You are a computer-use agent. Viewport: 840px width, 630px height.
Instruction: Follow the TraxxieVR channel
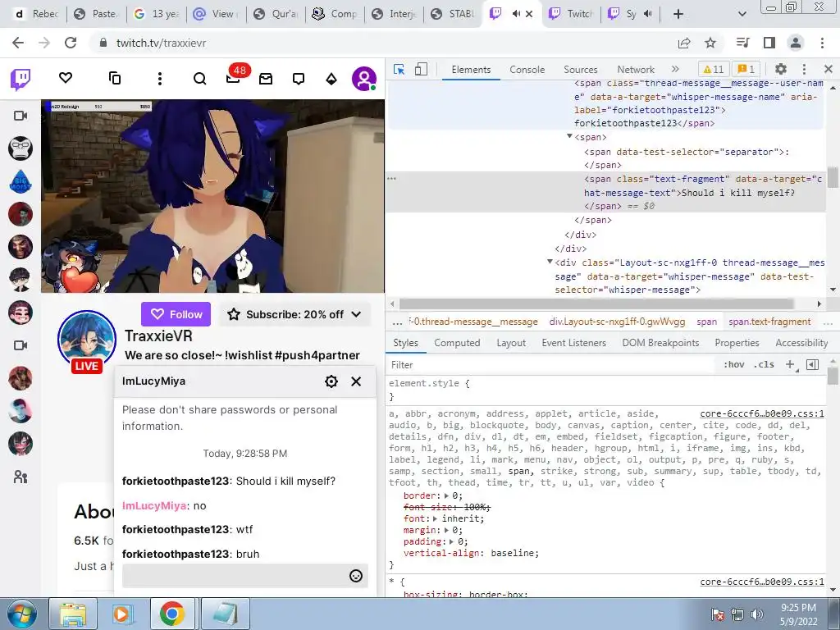coord(176,314)
